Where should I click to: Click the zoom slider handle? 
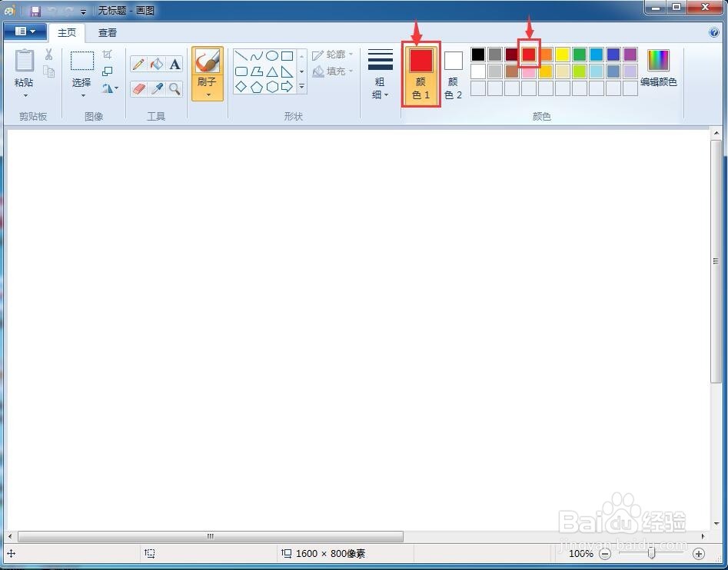pos(651,553)
